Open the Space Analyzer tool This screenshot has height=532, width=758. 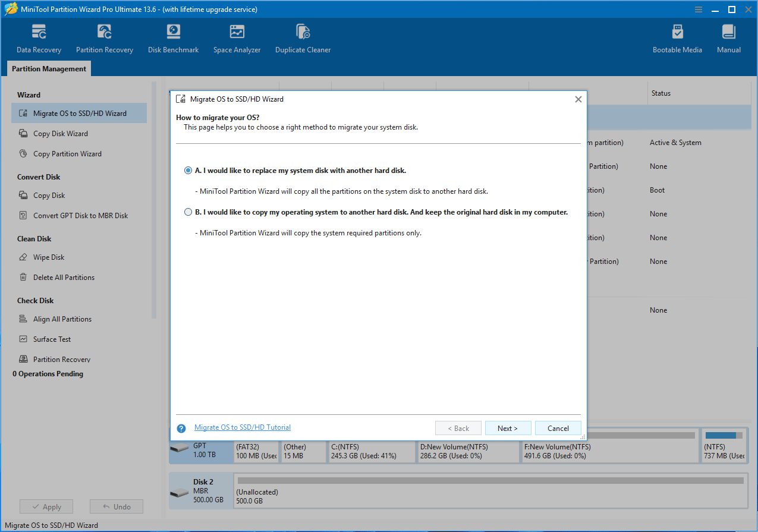pos(237,39)
